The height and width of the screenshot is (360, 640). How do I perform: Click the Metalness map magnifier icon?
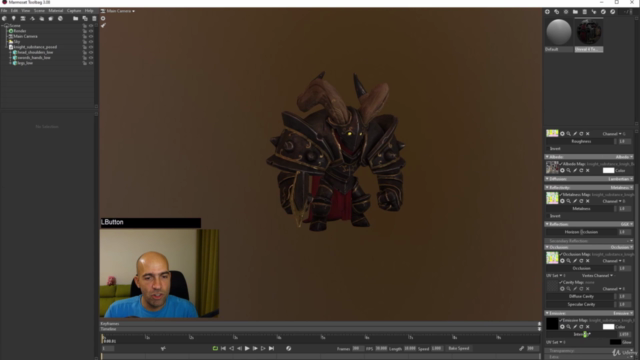(569, 201)
